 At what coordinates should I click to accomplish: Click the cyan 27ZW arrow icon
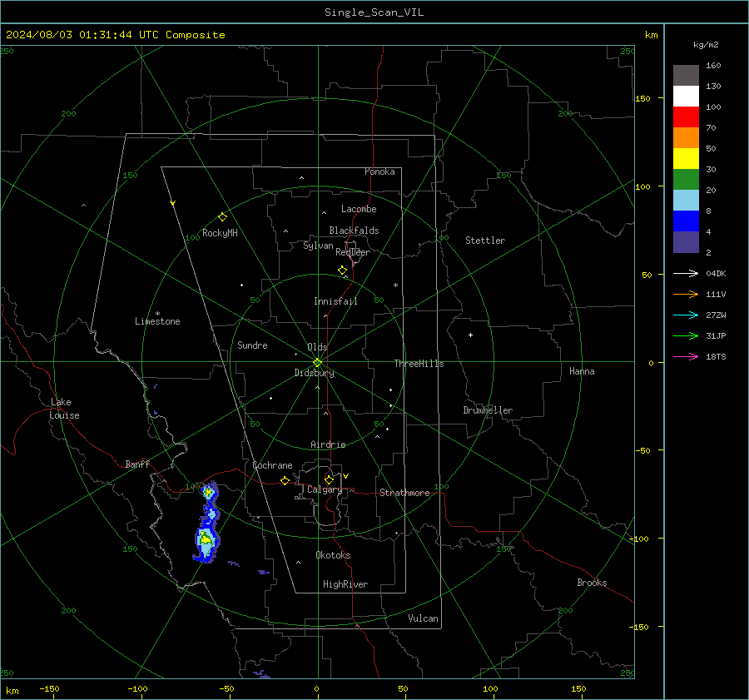pyautogui.click(x=686, y=315)
